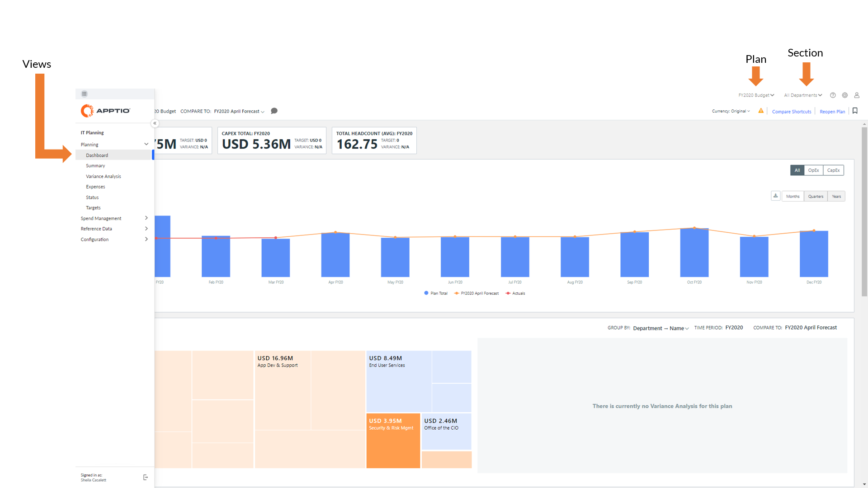Open the FY2020 Budget plan dropdown
868x488 pixels.
[x=756, y=95]
